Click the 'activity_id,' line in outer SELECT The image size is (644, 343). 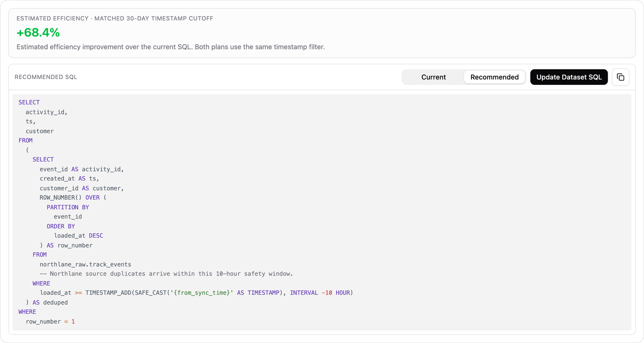coord(47,112)
